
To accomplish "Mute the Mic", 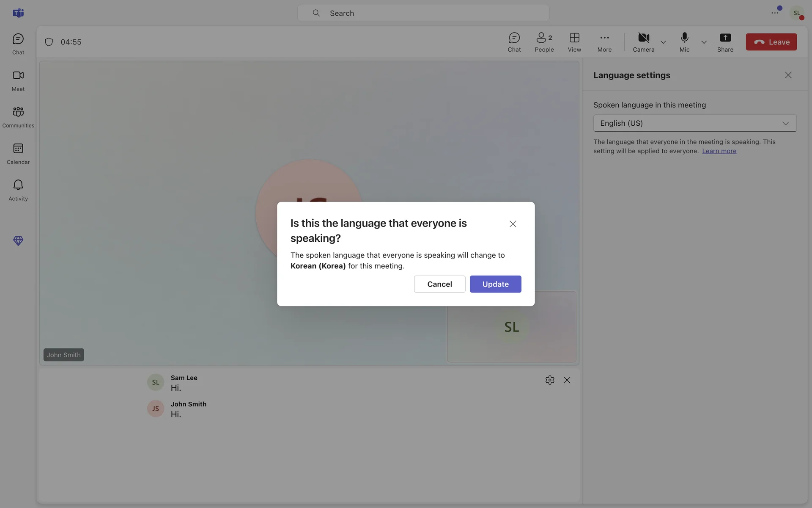I will (x=684, y=42).
